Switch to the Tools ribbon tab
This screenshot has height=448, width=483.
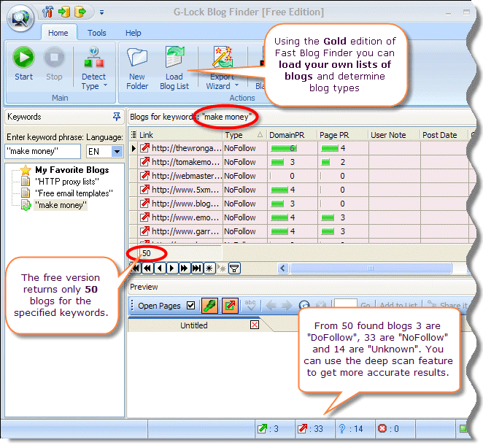97,33
